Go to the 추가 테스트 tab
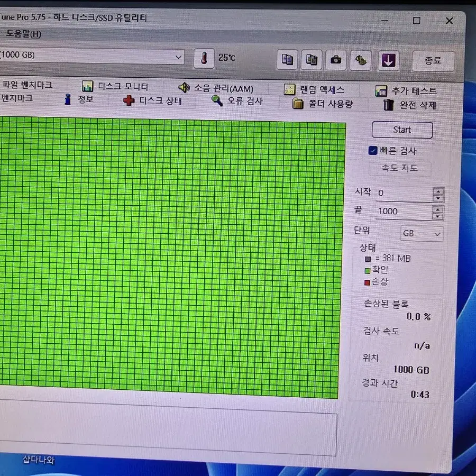The height and width of the screenshot is (476, 476). 406,91
